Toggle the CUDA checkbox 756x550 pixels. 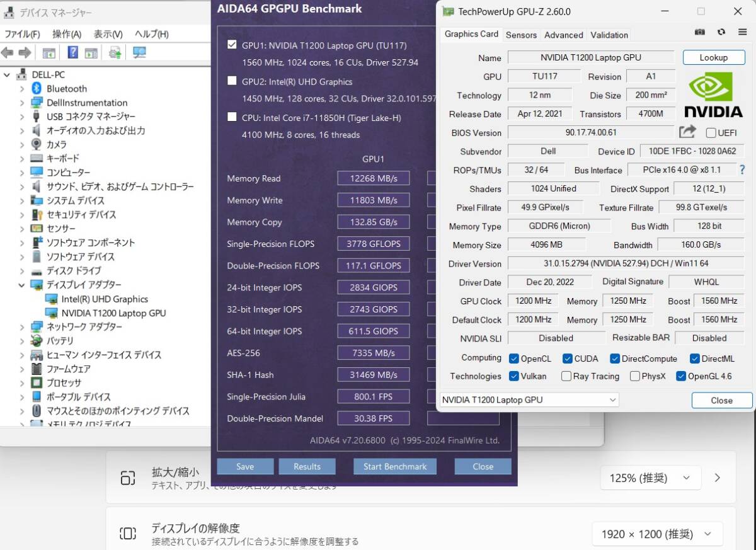coord(568,358)
